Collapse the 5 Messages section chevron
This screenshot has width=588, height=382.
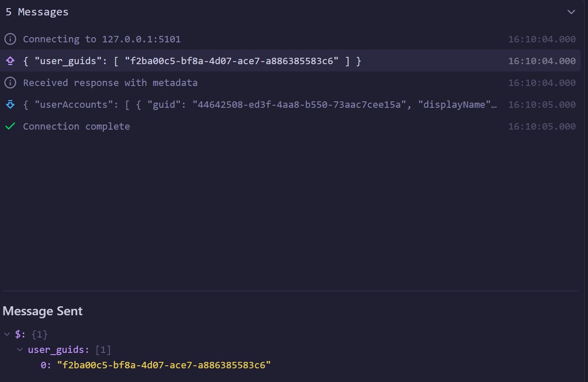(x=571, y=12)
